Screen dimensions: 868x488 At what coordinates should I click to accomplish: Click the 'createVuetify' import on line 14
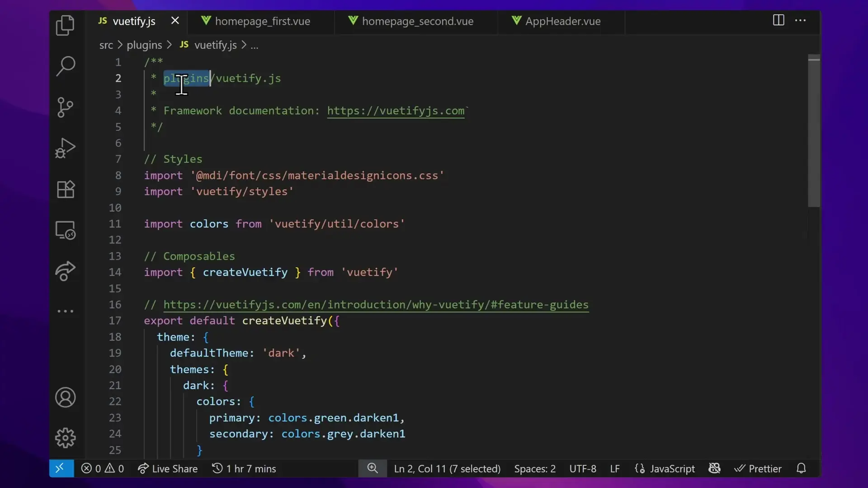pos(245,272)
